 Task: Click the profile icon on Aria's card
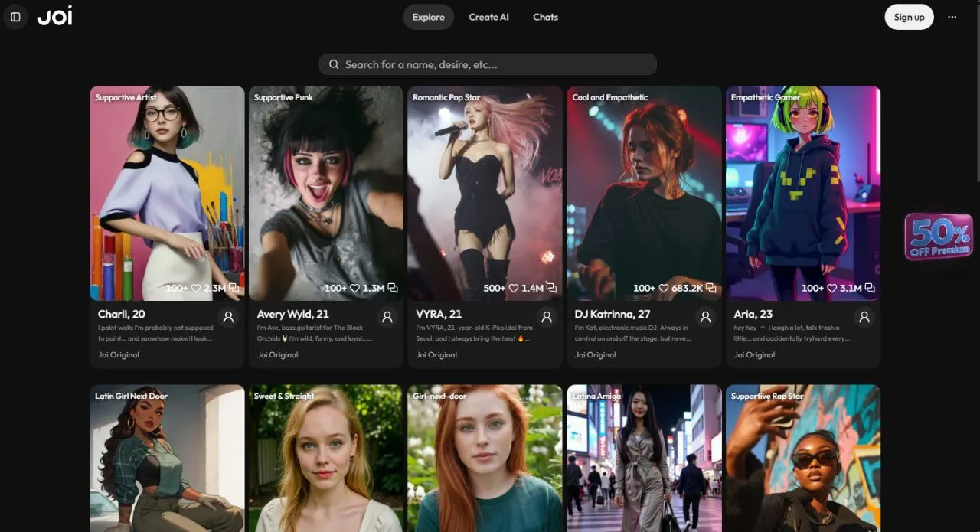point(864,317)
